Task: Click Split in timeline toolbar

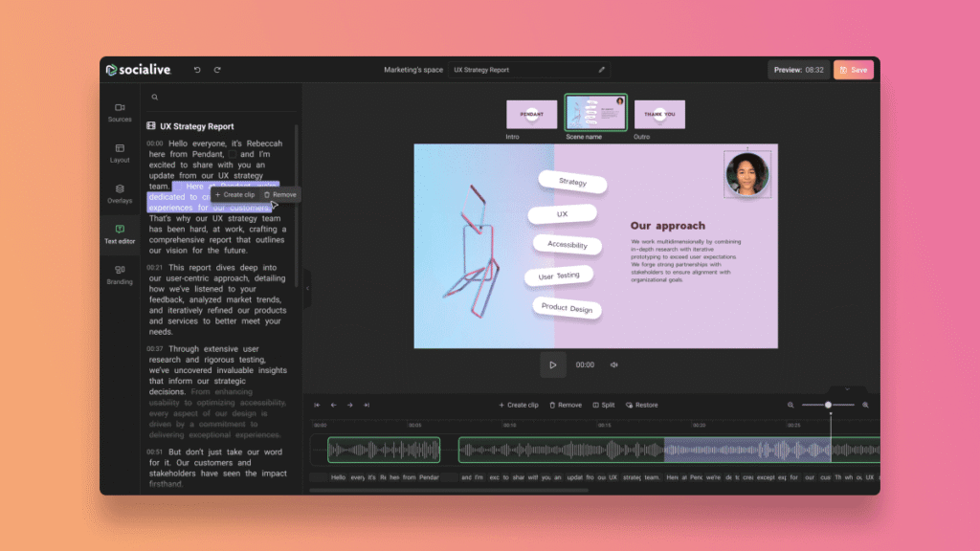Action: coord(604,405)
